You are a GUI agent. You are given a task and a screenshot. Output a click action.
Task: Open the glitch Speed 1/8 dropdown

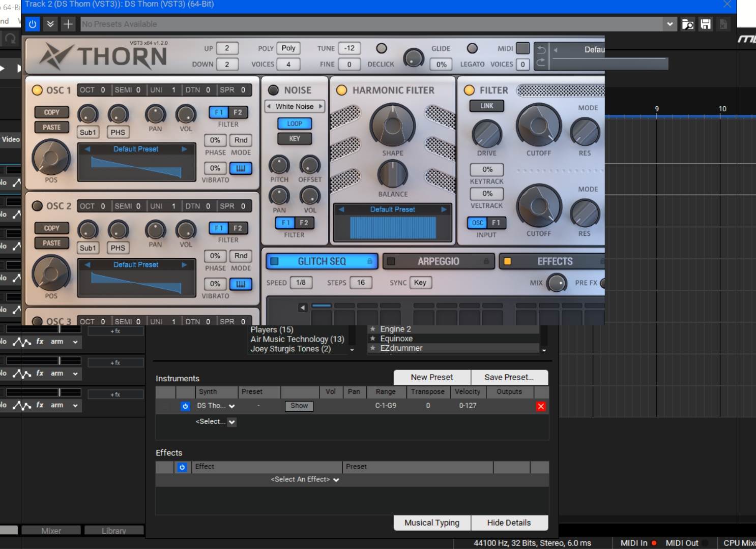coord(301,283)
